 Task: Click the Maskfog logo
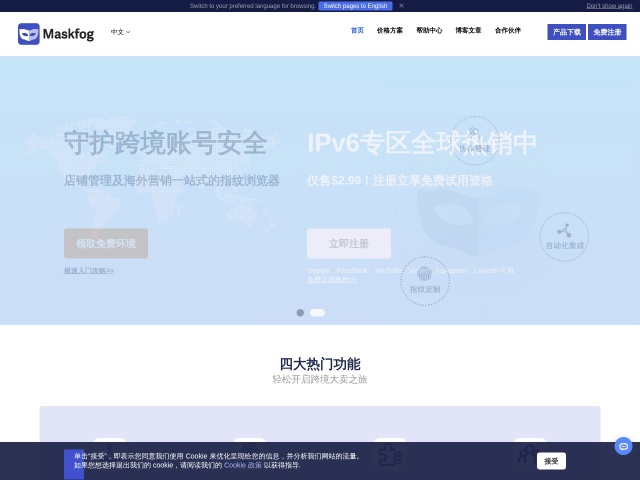point(56,34)
